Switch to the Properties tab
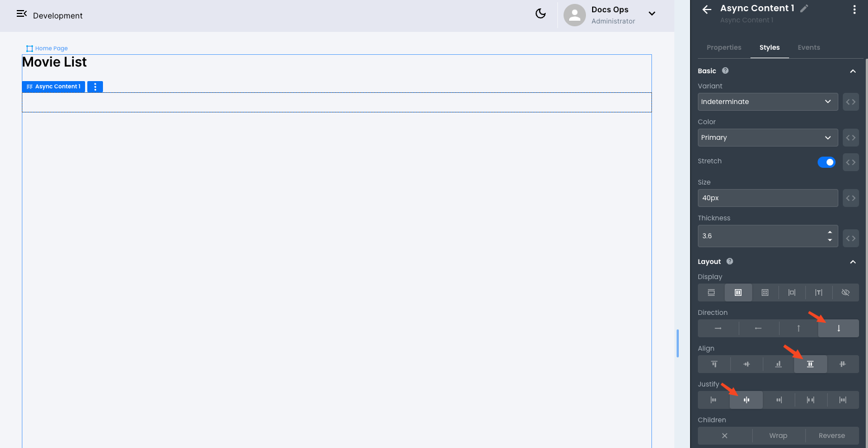This screenshot has height=448, width=868. tap(724, 48)
